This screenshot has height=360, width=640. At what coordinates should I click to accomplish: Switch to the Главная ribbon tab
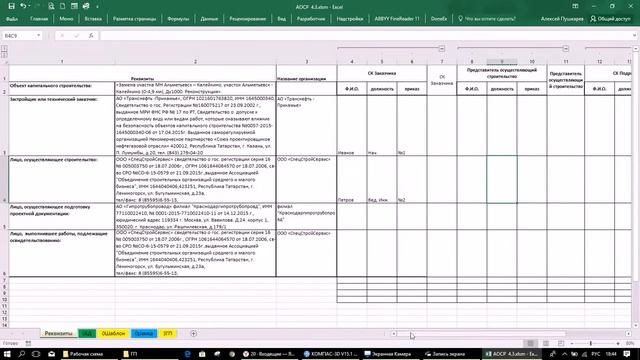pyautogui.click(x=39, y=19)
